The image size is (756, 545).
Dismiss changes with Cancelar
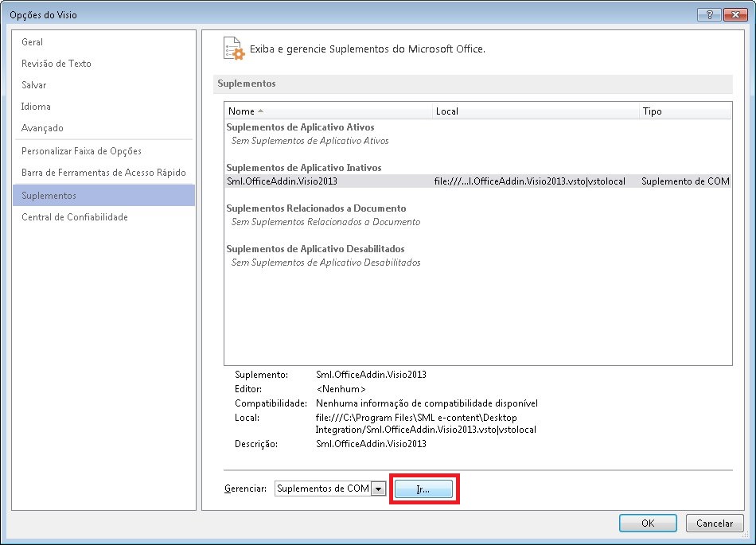pyautogui.click(x=714, y=523)
